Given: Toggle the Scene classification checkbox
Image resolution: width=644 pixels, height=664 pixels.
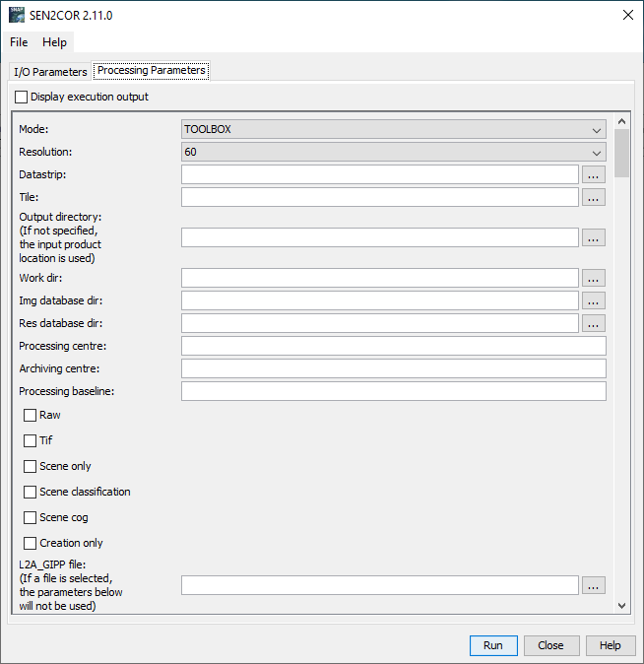Looking at the screenshot, I should (x=31, y=492).
